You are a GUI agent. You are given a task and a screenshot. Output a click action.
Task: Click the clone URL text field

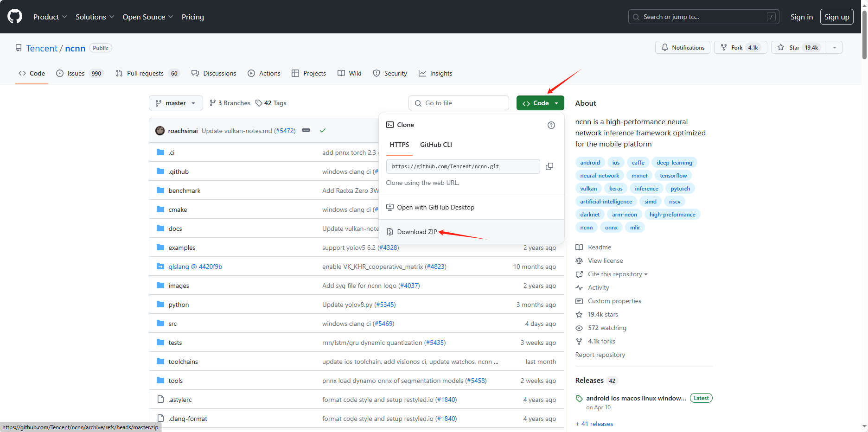pyautogui.click(x=463, y=166)
